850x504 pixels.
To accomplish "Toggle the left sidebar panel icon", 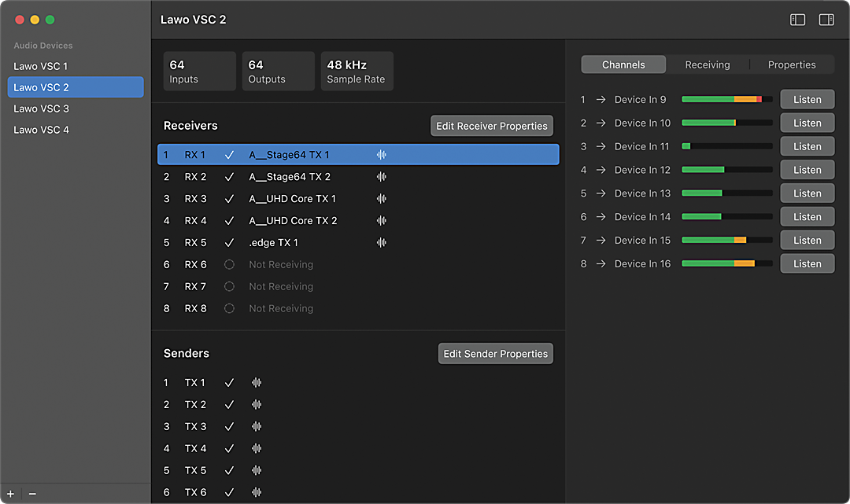I will point(797,20).
